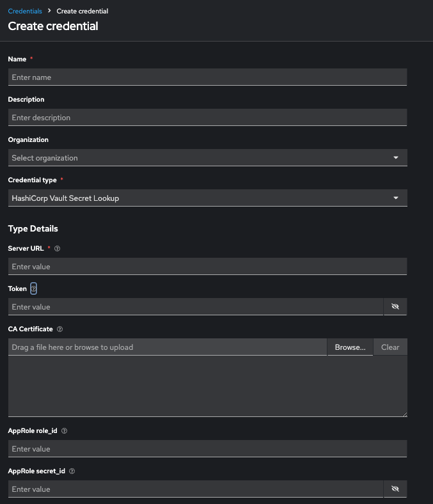
Task: Show the AppRole secret_id value
Action: (395, 489)
